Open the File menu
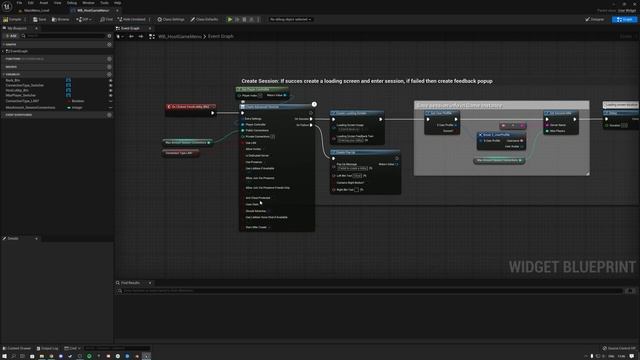The width and height of the screenshot is (640, 360). tap(19, 3)
